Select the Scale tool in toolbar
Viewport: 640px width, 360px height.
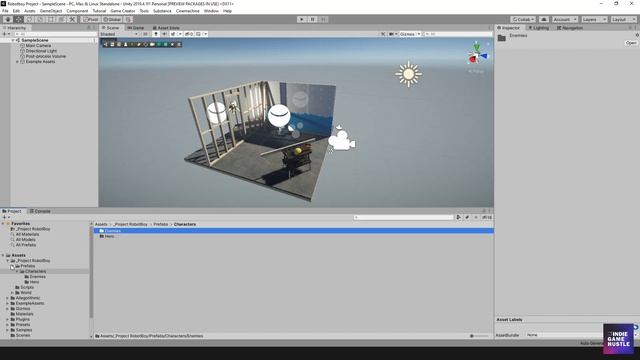[x=40, y=19]
